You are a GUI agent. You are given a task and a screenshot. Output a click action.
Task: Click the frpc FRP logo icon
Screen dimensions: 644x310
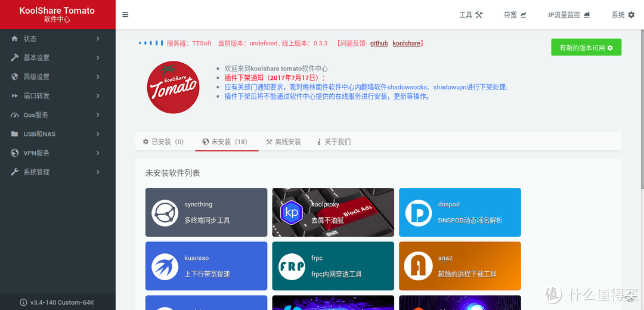click(x=292, y=266)
